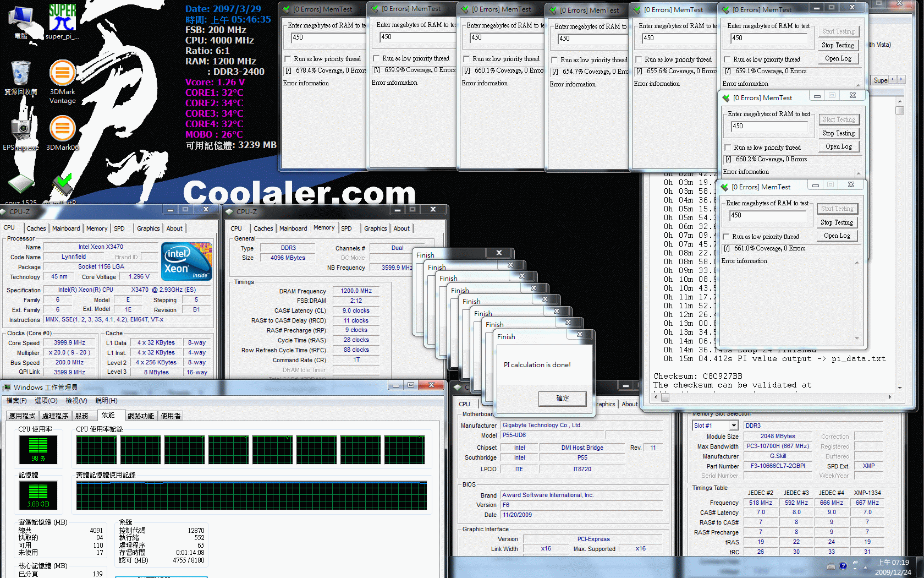This screenshot has width=924, height=578.
Task: Click Stop Testing in 659.1% coverage MemTest
Action: [838, 45]
